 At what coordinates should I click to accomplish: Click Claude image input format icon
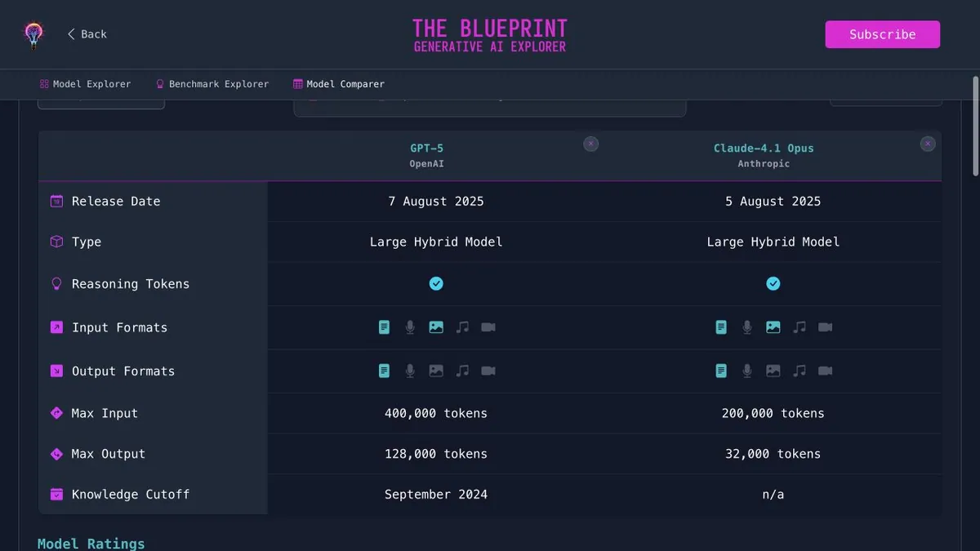pos(773,327)
